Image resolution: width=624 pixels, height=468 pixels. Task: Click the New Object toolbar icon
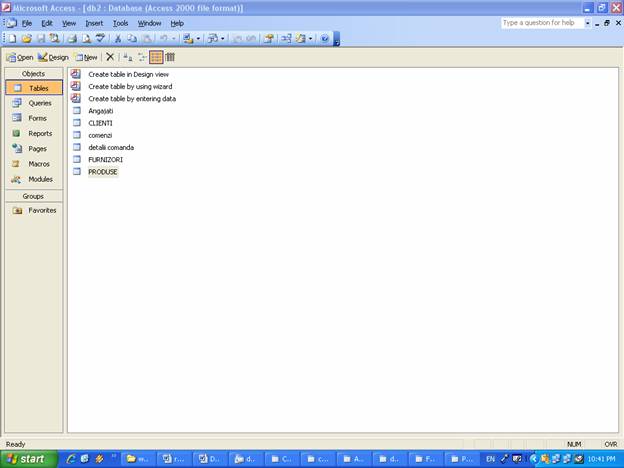pos(301,39)
